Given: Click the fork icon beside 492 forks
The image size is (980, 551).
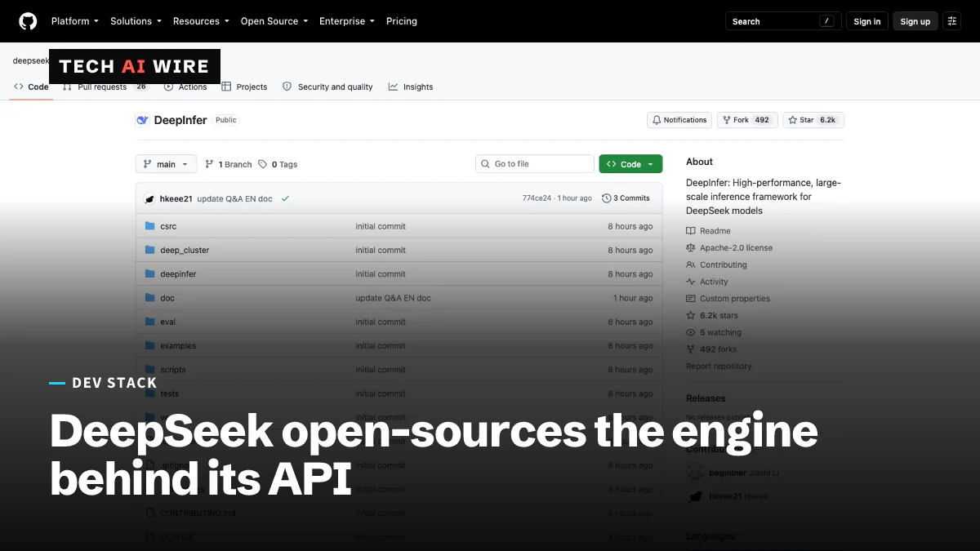Looking at the screenshot, I should [x=691, y=349].
